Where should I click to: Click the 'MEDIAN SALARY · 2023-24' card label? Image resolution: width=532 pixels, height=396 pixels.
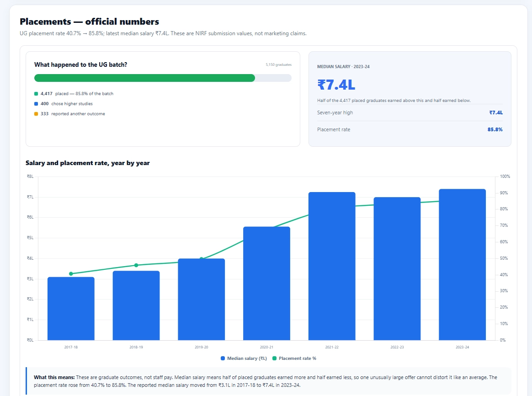pyautogui.click(x=343, y=66)
